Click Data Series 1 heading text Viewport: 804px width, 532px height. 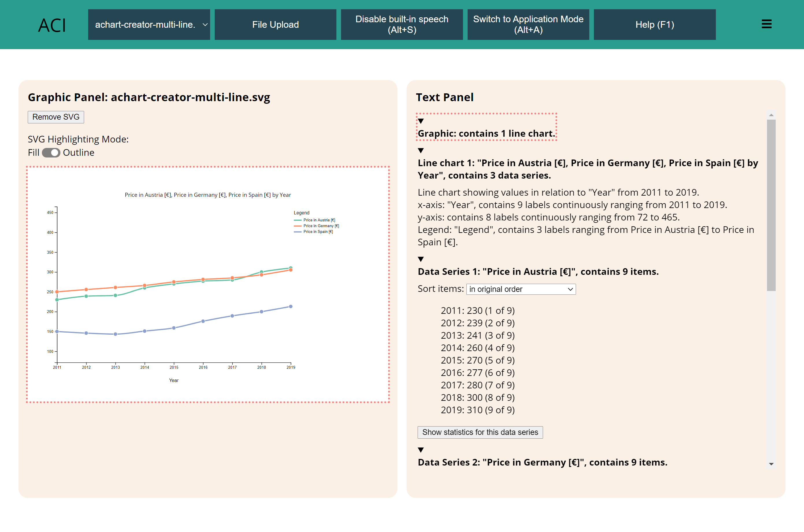(538, 271)
